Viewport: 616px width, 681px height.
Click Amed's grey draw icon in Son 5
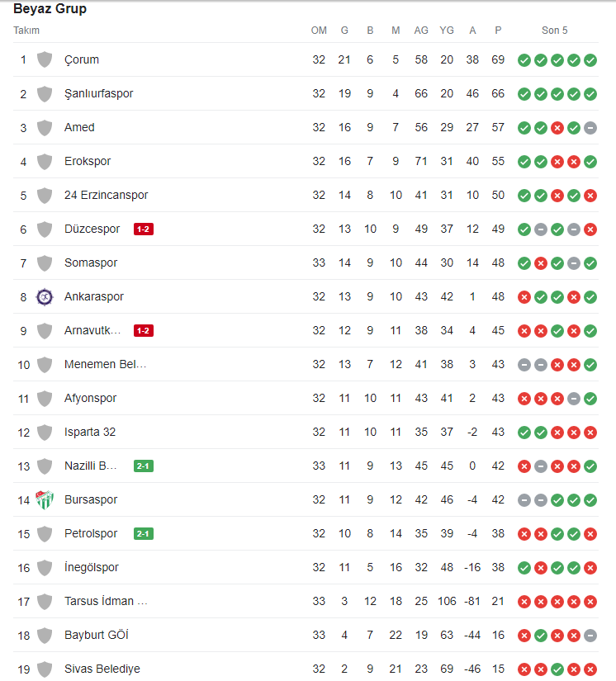(590, 128)
